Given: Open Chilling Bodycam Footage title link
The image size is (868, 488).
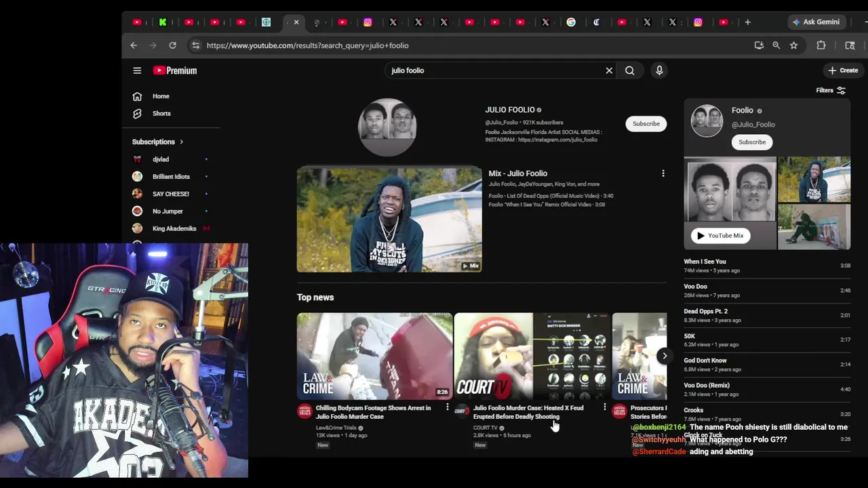Looking at the screenshot, I should [373, 412].
